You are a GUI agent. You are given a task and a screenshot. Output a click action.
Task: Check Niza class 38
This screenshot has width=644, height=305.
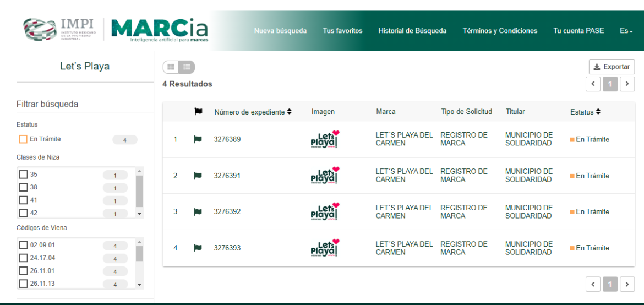tap(24, 187)
